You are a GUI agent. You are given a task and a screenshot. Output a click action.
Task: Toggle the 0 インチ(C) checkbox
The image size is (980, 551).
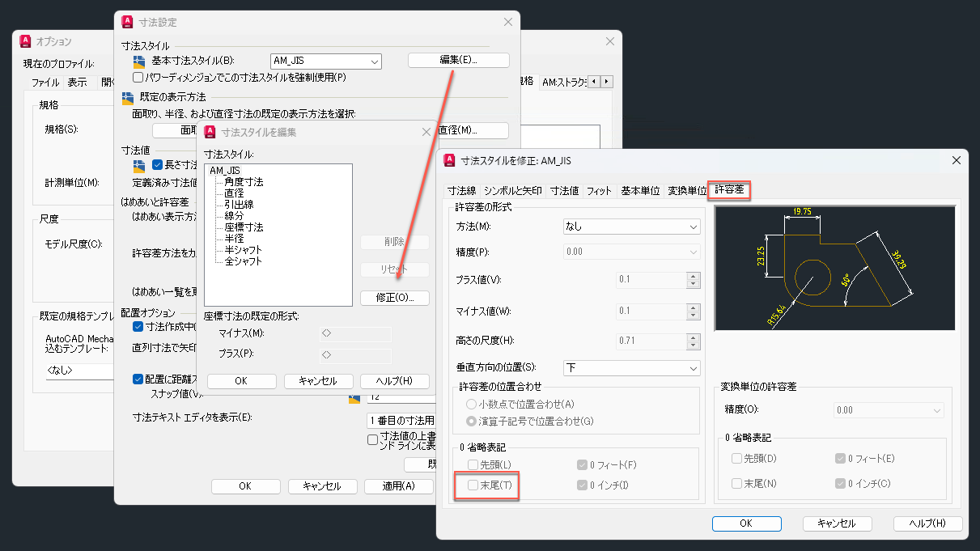pyautogui.click(x=841, y=483)
